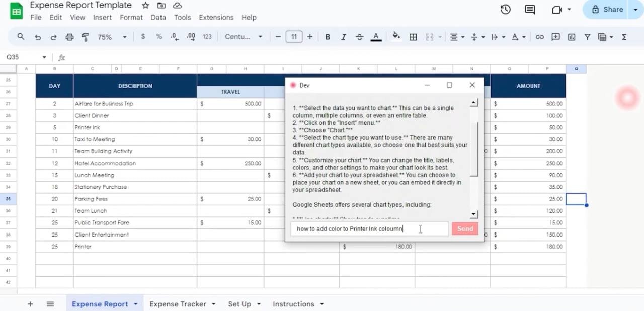644x311 pixels.
Task: Click the Dev chat message input field
Action: tap(370, 229)
